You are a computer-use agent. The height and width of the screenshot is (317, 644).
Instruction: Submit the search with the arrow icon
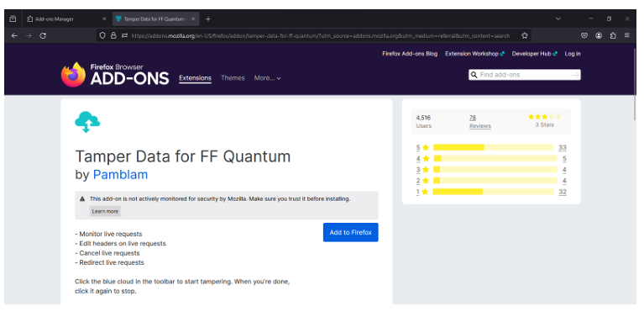tap(575, 75)
